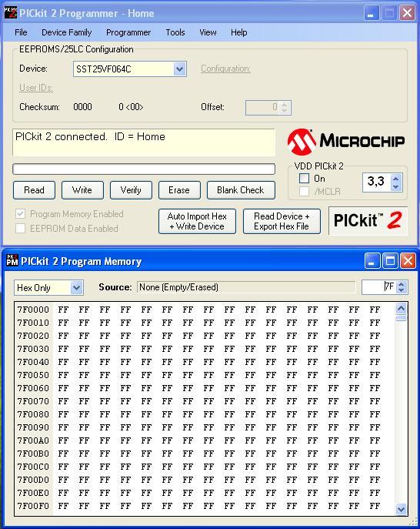Click address row 7F0010
Image resolution: width=420 pixels, height=529 pixels.
pyautogui.click(x=33, y=323)
